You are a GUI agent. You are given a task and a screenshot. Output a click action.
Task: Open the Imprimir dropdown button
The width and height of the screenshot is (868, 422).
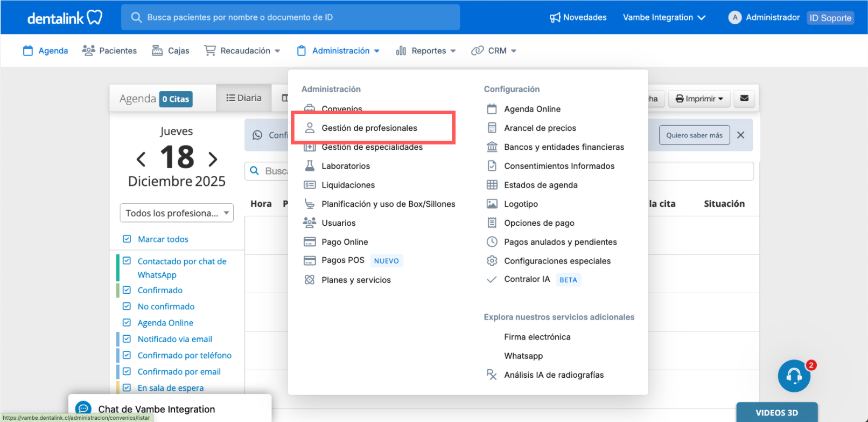pyautogui.click(x=699, y=99)
